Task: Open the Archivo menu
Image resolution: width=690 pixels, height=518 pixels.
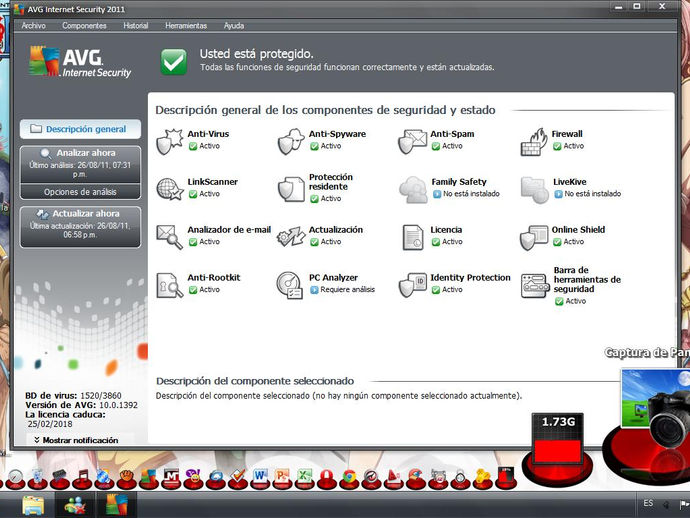Action: (33, 26)
